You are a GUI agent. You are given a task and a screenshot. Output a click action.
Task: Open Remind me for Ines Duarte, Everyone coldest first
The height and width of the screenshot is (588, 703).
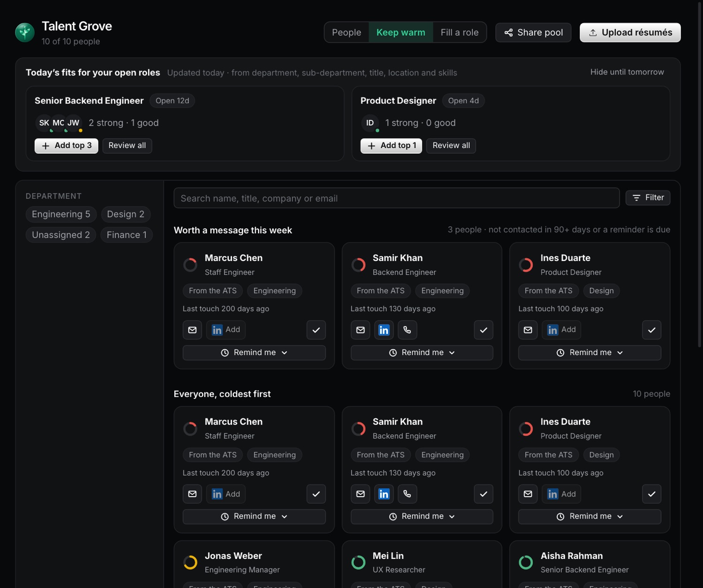click(x=590, y=516)
